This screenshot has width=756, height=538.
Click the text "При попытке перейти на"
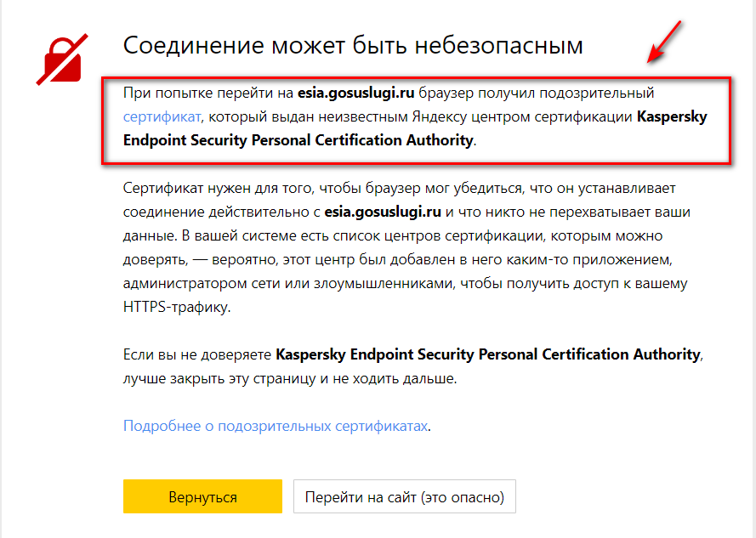click(x=208, y=93)
